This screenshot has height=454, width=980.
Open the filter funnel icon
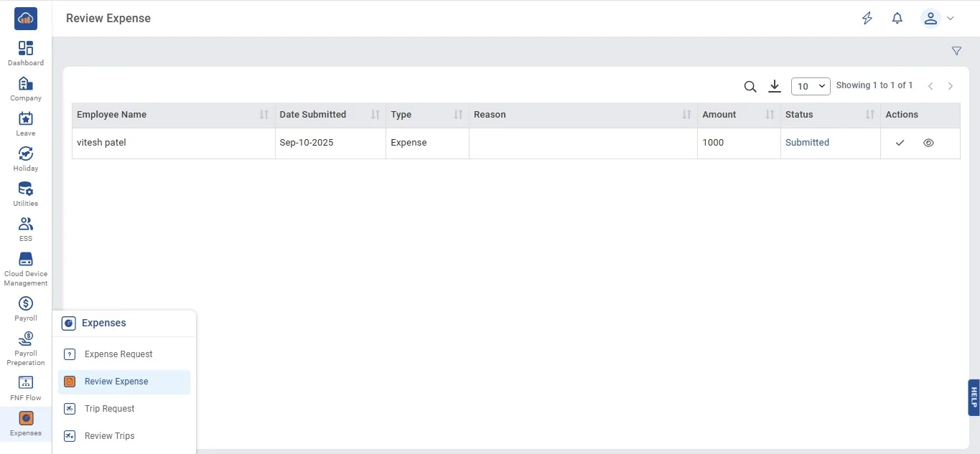(956, 51)
